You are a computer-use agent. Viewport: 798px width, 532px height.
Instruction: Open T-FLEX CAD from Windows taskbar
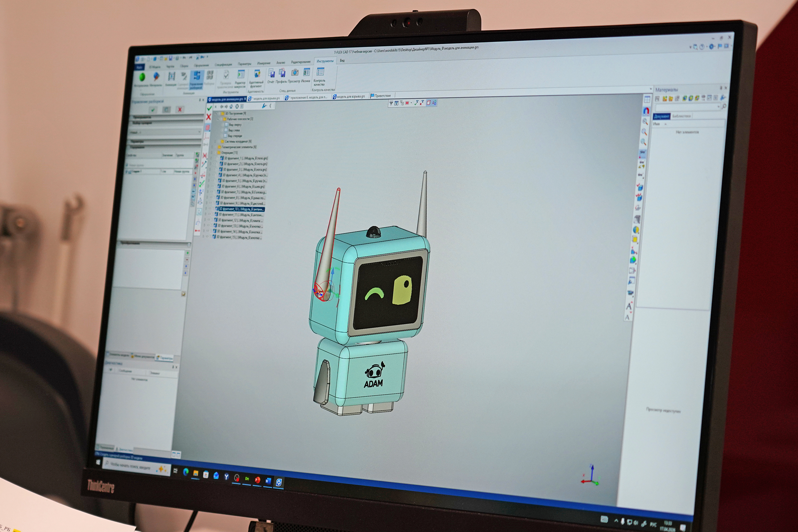tap(279, 482)
